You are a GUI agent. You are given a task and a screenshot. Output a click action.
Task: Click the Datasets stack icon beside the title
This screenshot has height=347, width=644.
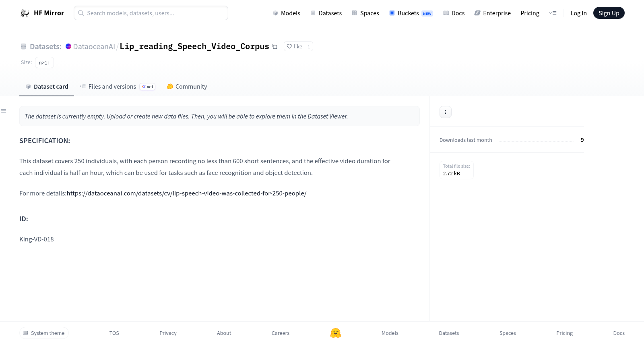pyautogui.click(x=23, y=46)
